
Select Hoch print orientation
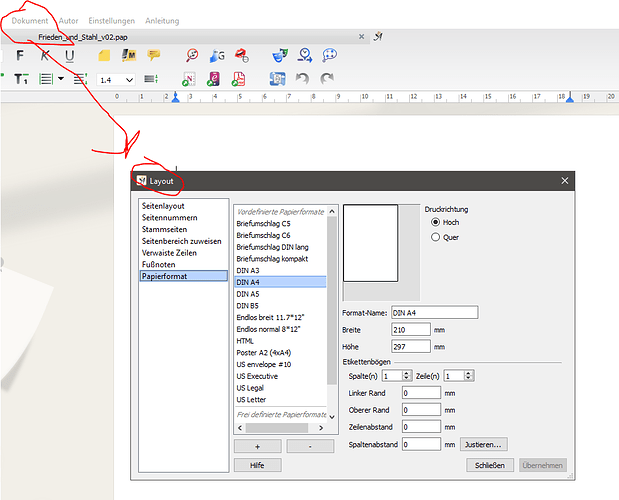click(435, 222)
